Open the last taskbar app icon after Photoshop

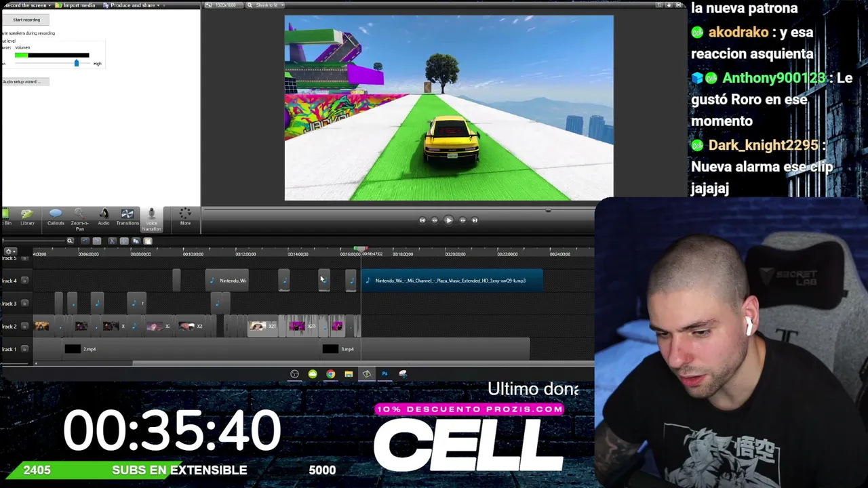point(403,374)
